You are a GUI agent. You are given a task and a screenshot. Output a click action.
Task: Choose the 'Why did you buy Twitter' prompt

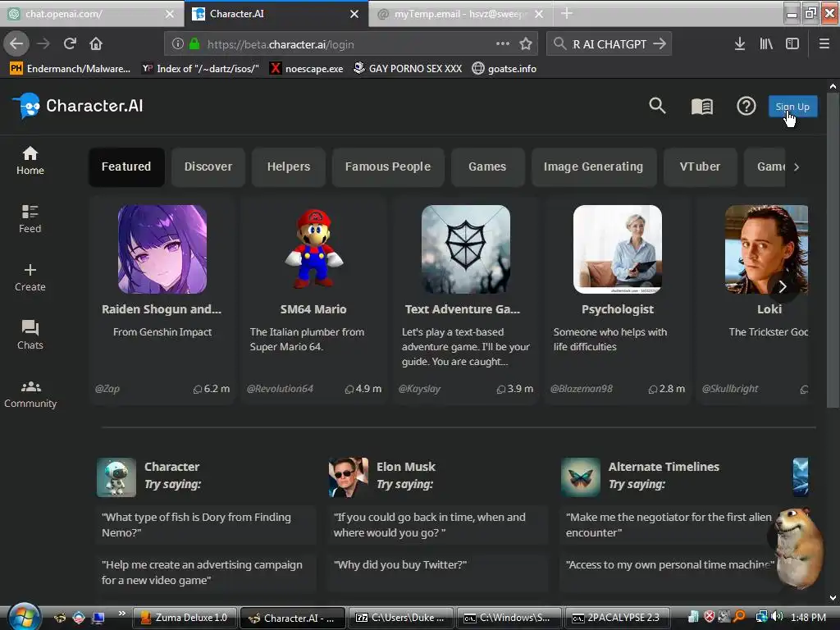click(x=438, y=572)
